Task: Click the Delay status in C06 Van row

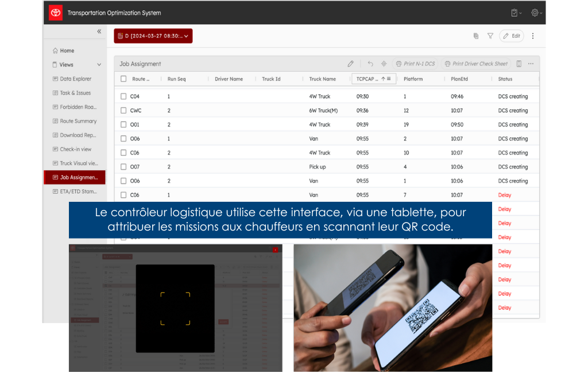Action: [505, 195]
